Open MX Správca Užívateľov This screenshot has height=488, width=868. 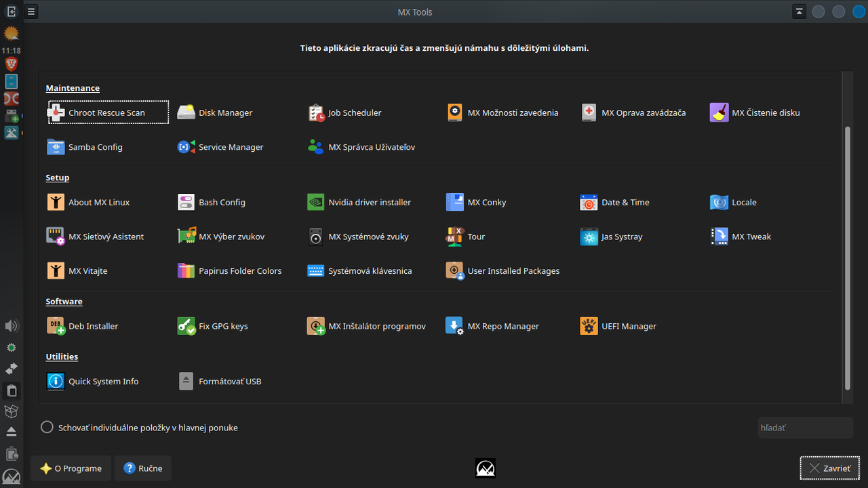point(361,146)
